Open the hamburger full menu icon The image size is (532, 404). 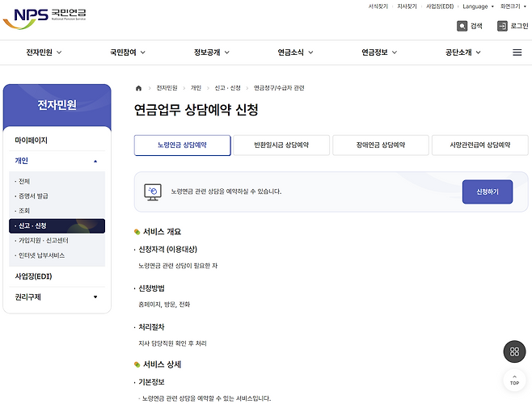(x=517, y=53)
